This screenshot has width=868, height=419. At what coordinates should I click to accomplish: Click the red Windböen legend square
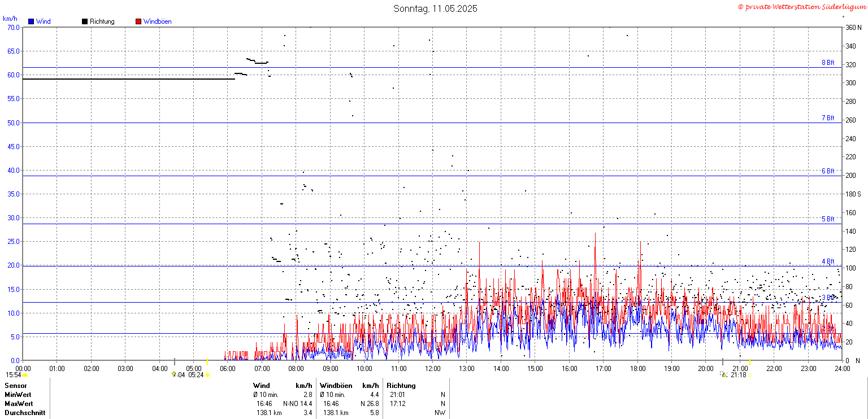tap(138, 21)
